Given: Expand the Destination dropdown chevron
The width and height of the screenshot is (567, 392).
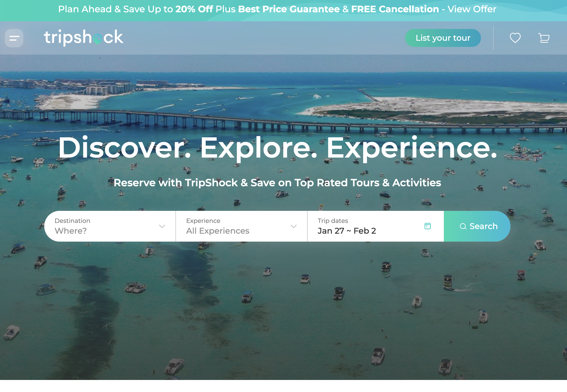Looking at the screenshot, I should point(162,226).
